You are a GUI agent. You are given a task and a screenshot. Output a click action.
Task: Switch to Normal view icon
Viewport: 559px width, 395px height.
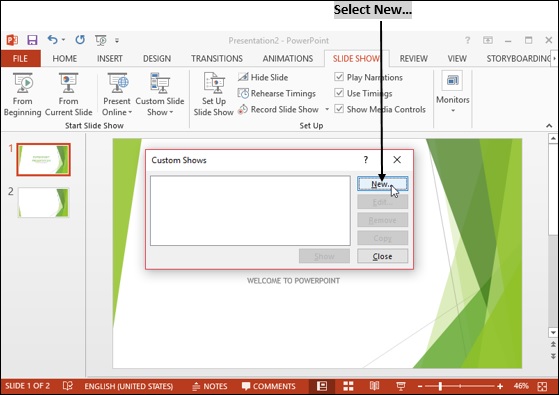tap(322, 386)
